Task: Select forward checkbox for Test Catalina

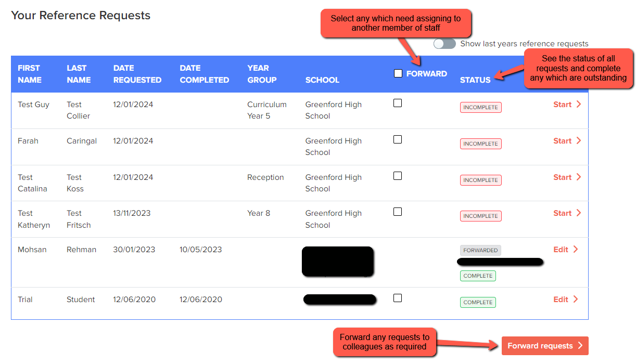Action: coord(398,176)
